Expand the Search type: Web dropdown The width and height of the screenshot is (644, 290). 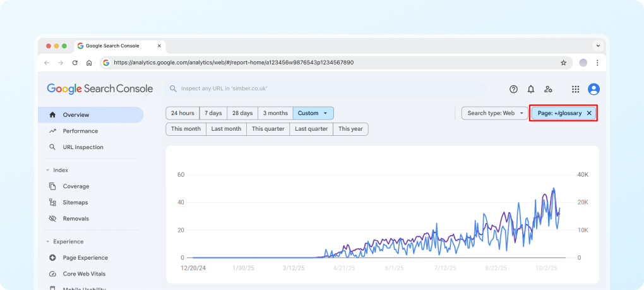[494, 113]
